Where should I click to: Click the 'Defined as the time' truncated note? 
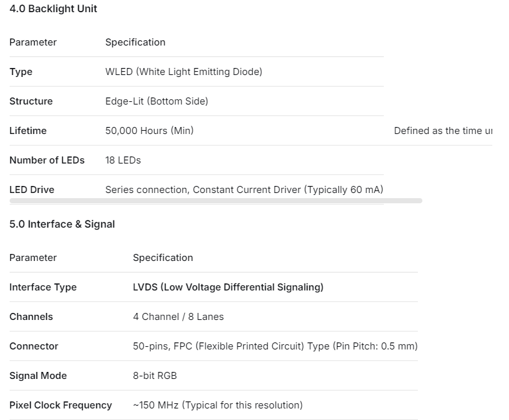tap(443, 131)
